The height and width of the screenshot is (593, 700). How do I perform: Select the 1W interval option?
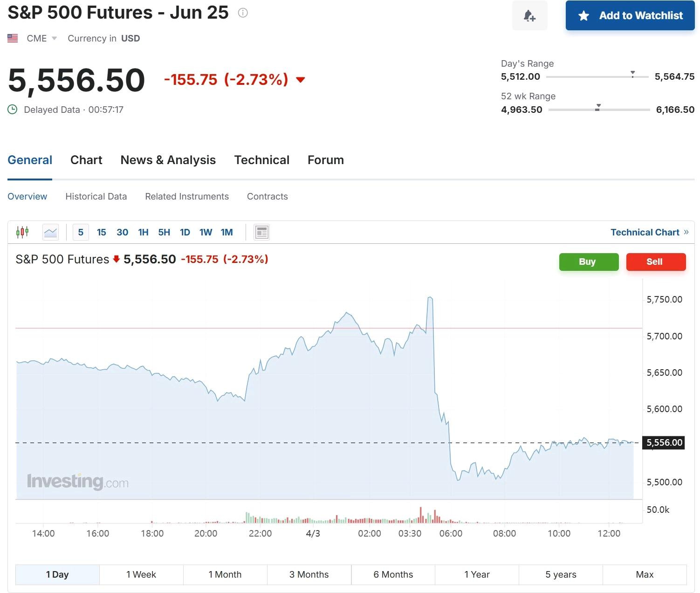coord(206,232)
